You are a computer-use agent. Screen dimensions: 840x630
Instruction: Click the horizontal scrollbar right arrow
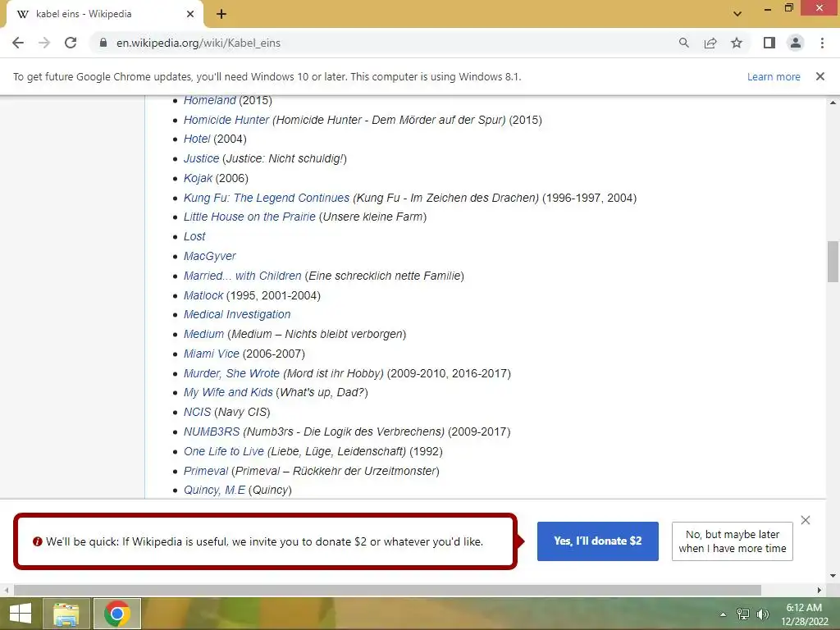point(819,591)
